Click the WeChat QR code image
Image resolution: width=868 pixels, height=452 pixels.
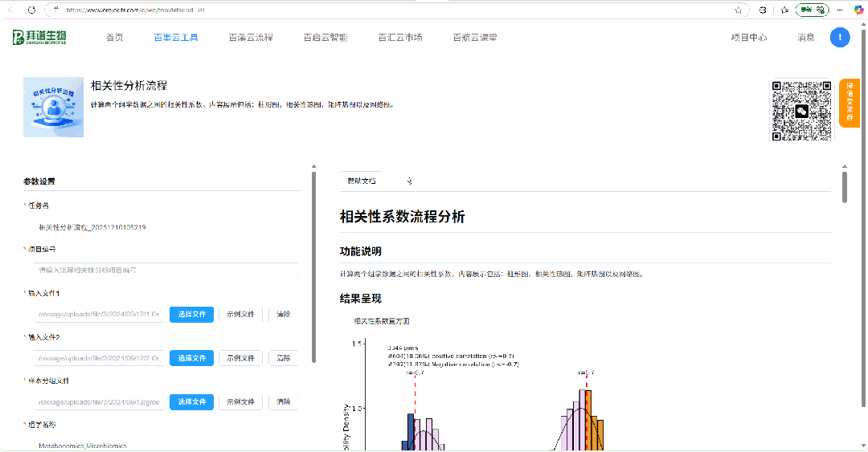click(x=801, y=111)
